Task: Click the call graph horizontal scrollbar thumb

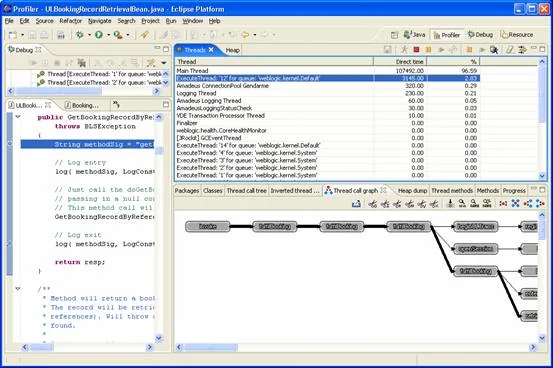Action: tap(211, 347)
